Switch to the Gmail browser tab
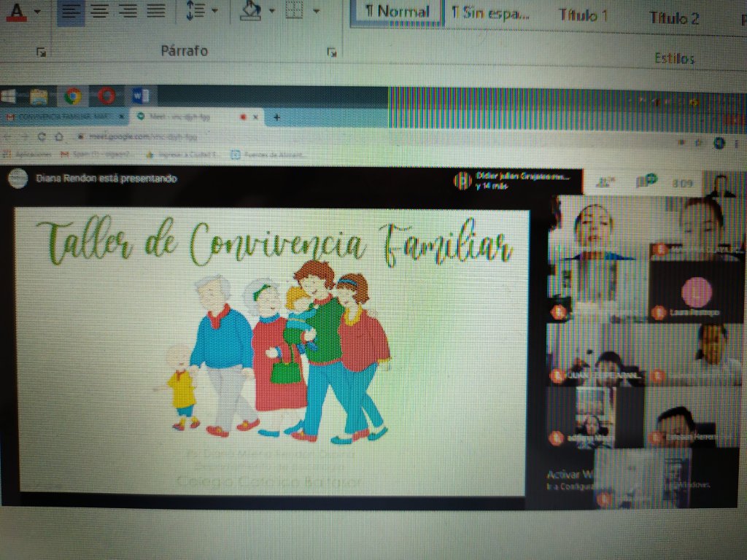747x560 pixels. tap(60, 117)
